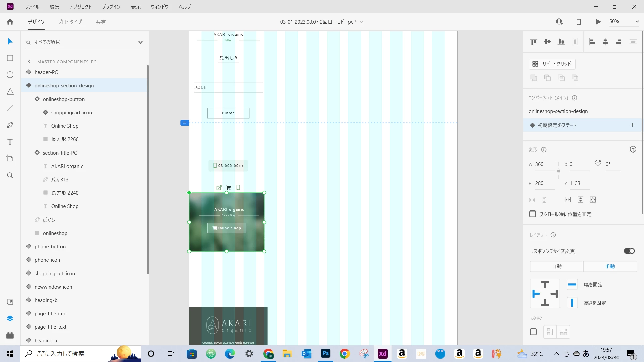Select the Artboard tool
This screenshot has height=362, width=644.
10,159
